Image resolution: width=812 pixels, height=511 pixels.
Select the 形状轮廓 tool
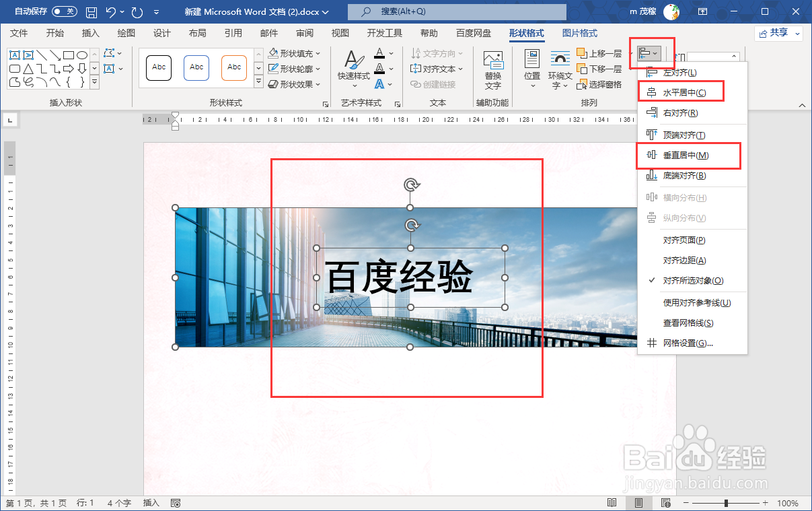(293, 68)
